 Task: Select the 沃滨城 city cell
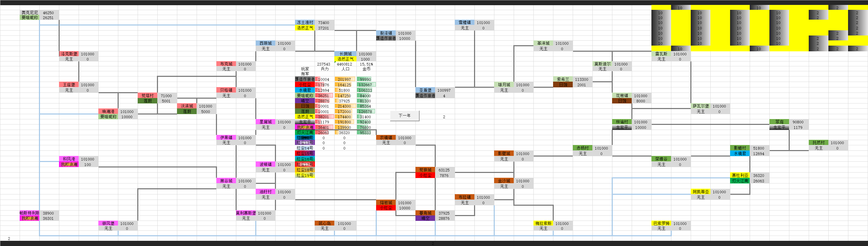point(187,106)
